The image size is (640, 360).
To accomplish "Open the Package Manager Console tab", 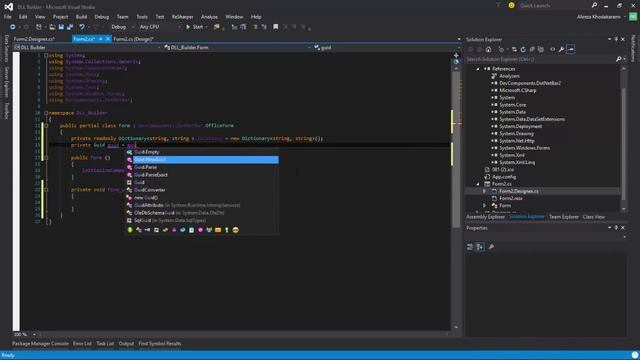I will 40,344.
